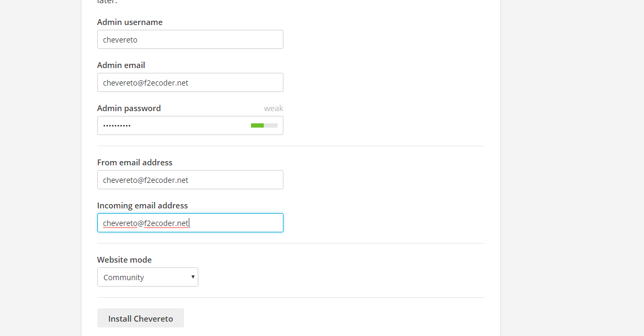This screenshot has width=644, height=336.
Task: Click the 'Incoming email address' label
Action: click(142, 206)
